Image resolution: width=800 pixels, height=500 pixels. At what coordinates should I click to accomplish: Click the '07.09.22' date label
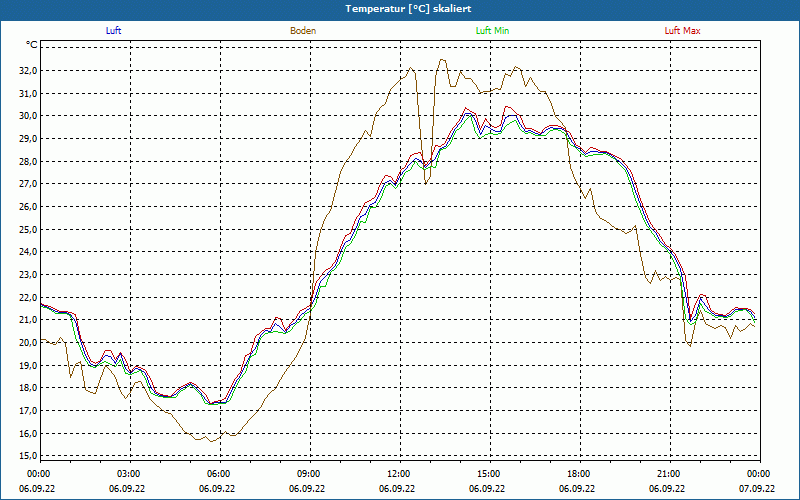[757, 488]
